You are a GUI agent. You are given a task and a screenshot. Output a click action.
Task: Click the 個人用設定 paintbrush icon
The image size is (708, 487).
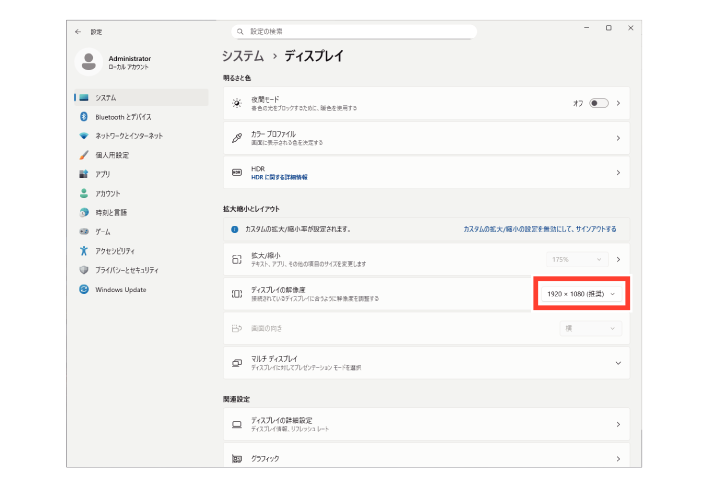pos(84,155)
